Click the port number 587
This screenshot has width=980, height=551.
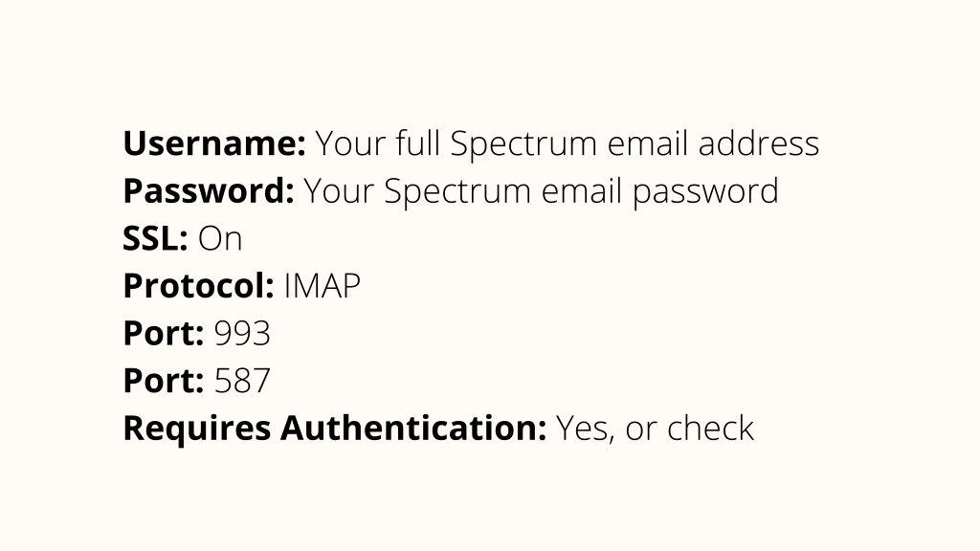pos(242,381)
